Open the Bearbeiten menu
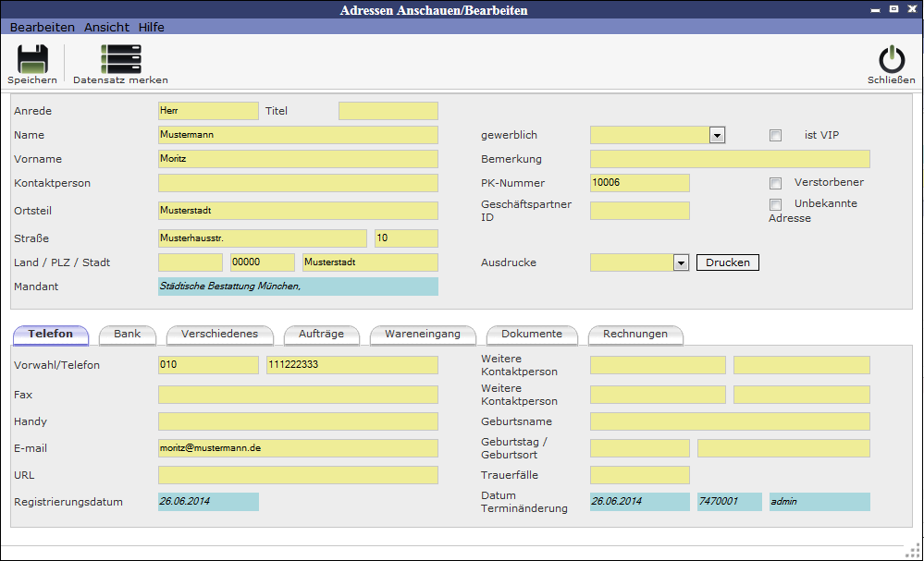The width and height of the screenshot is (924, 561). click(x=43, y=28)
